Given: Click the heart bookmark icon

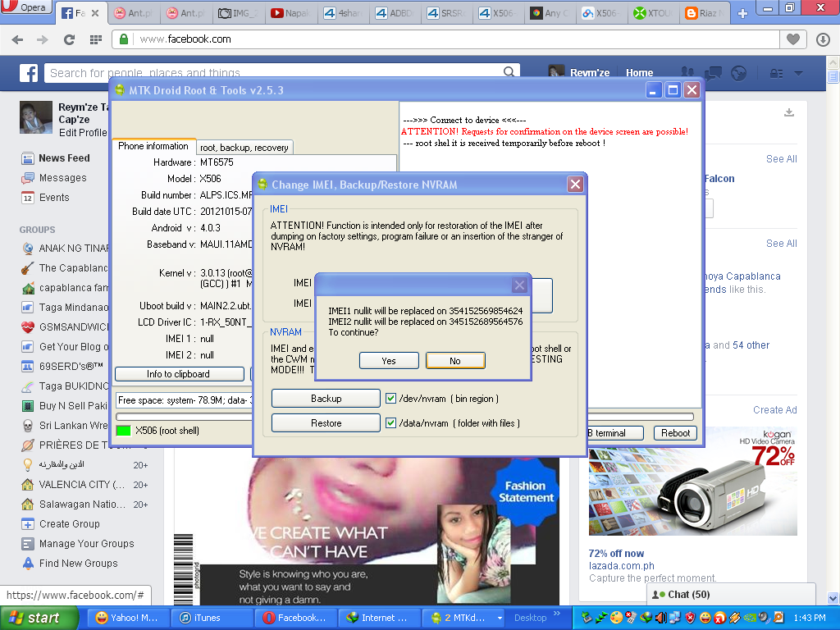Looking at the screenshot, I should (792, 39).
